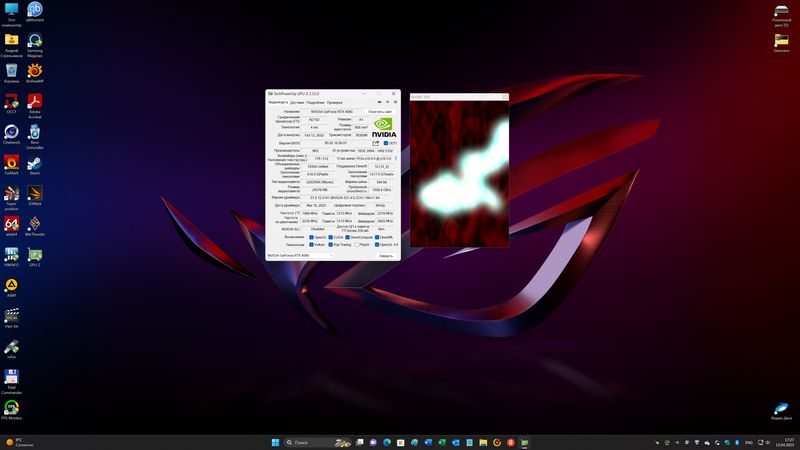The width and height of the screenshot is (800, 450).
Task: Toggle the DirectCompute checkbox
Action: (347, 237)
